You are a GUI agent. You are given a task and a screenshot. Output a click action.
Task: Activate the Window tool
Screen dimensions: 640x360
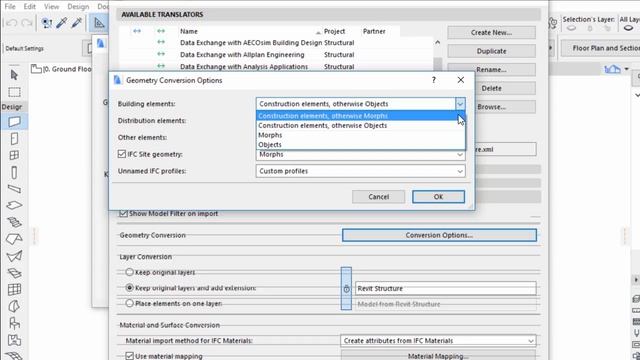click(14, 156)
